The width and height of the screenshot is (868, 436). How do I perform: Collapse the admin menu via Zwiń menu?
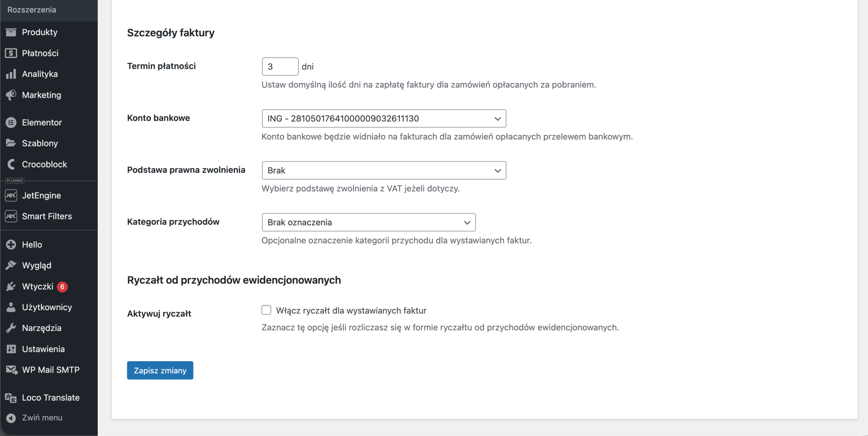point(42,418)
